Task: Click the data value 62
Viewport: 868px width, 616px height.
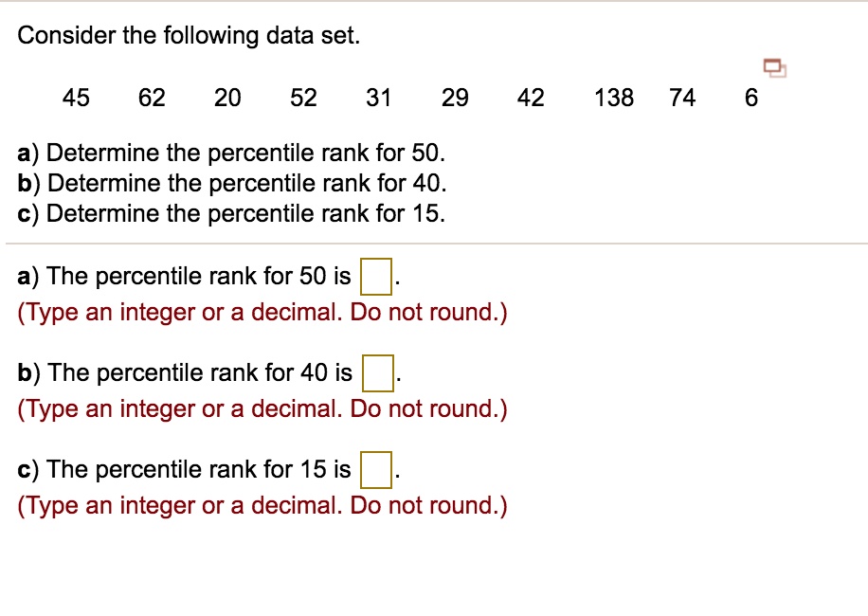Action: (152, 98)
